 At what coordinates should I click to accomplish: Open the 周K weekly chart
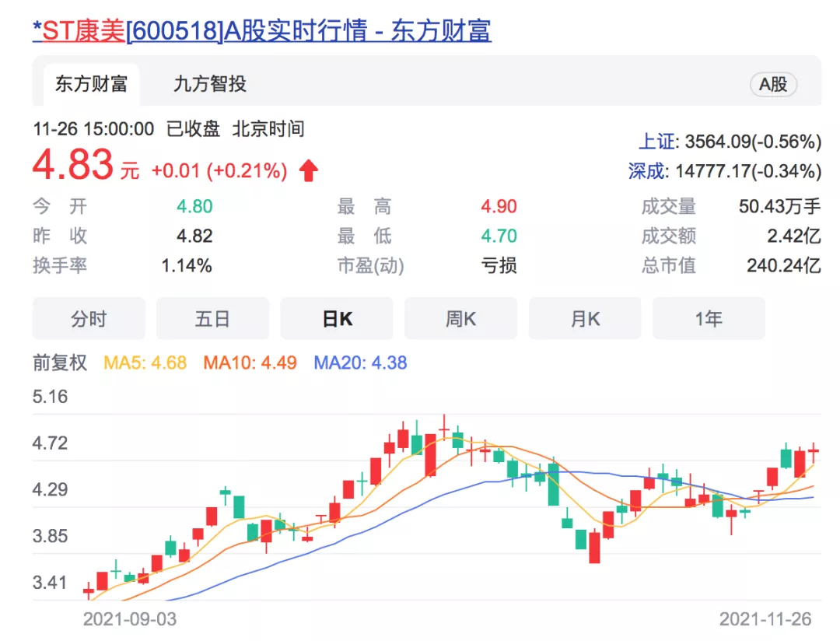(460, 319)
